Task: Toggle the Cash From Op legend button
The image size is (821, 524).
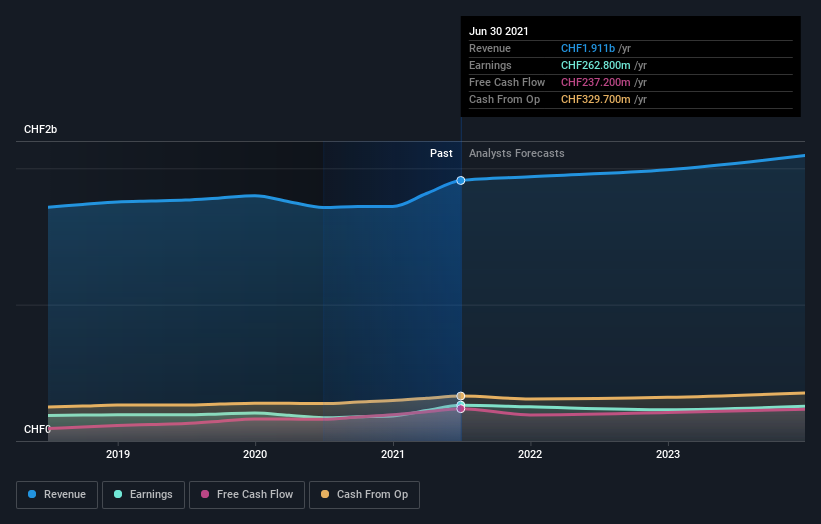Action: [x=364, y=495]
